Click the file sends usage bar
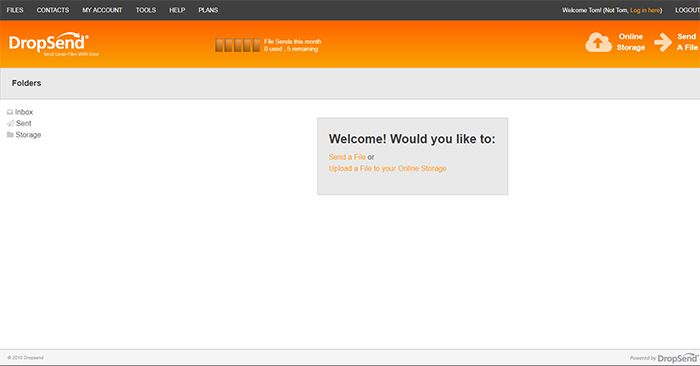The image size is (700, 366). (x=238, y=45)
